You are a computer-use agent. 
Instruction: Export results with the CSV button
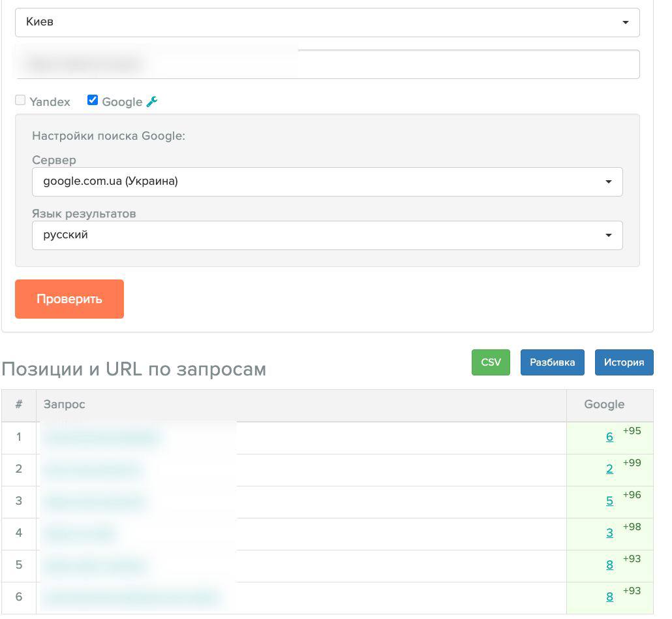(x=491, y=362)
